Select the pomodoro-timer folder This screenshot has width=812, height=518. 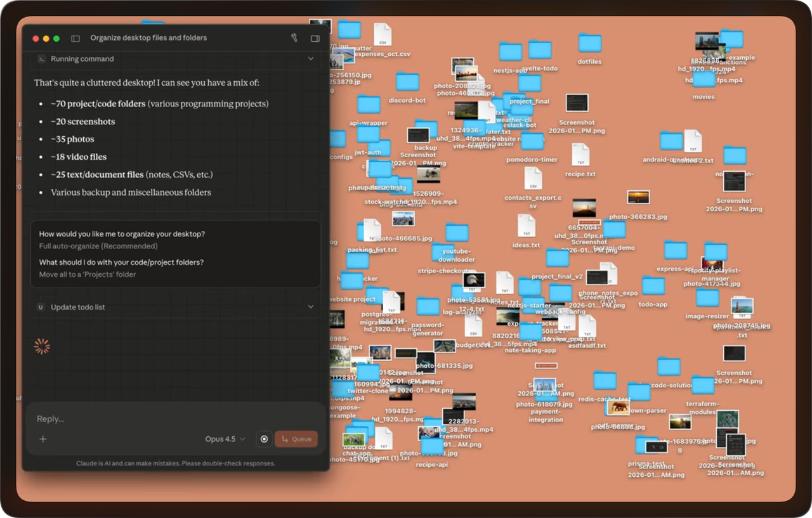tap(532, 142)
